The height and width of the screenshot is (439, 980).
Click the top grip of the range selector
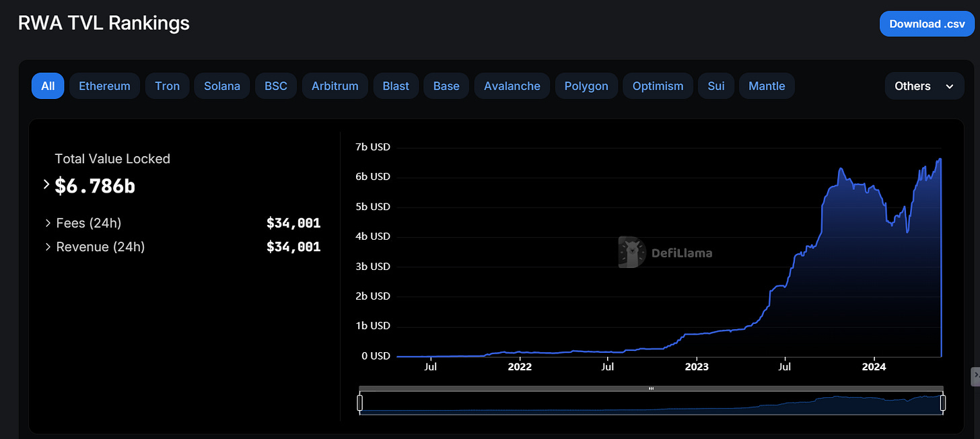click(x=651, y=389)
